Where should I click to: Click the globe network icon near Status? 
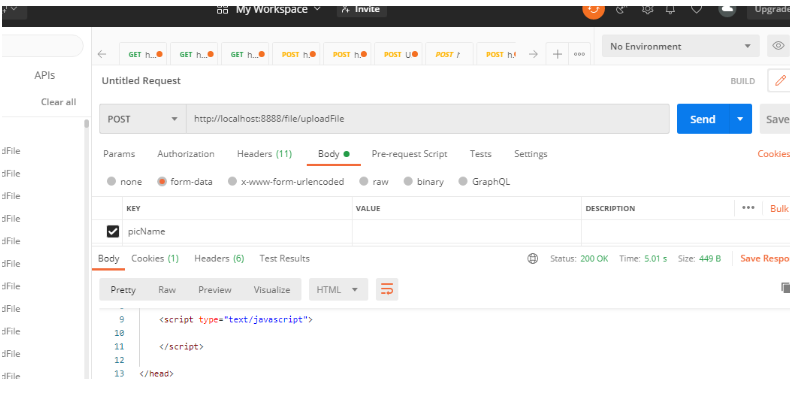[532, 259]
